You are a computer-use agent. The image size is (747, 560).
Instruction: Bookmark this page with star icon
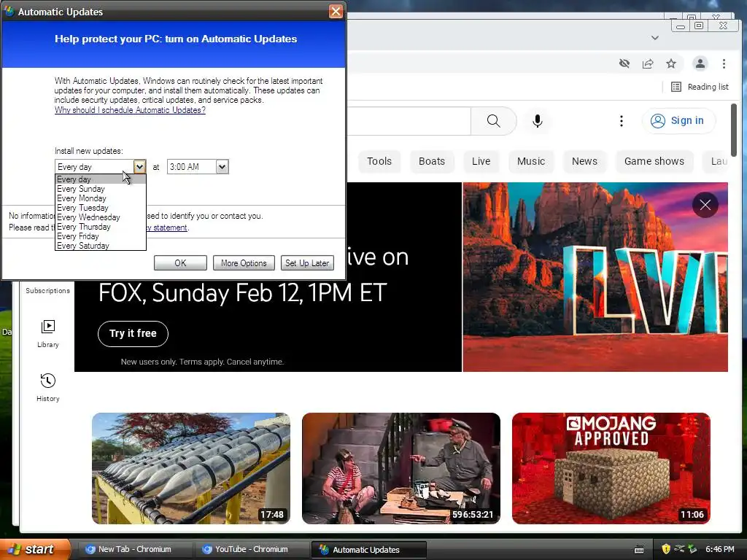tap(671, 63)
